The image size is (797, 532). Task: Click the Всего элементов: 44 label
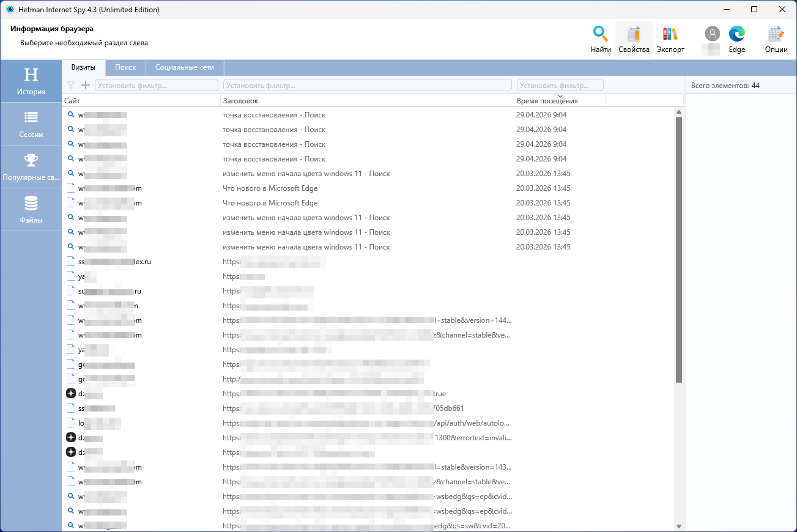725,86
